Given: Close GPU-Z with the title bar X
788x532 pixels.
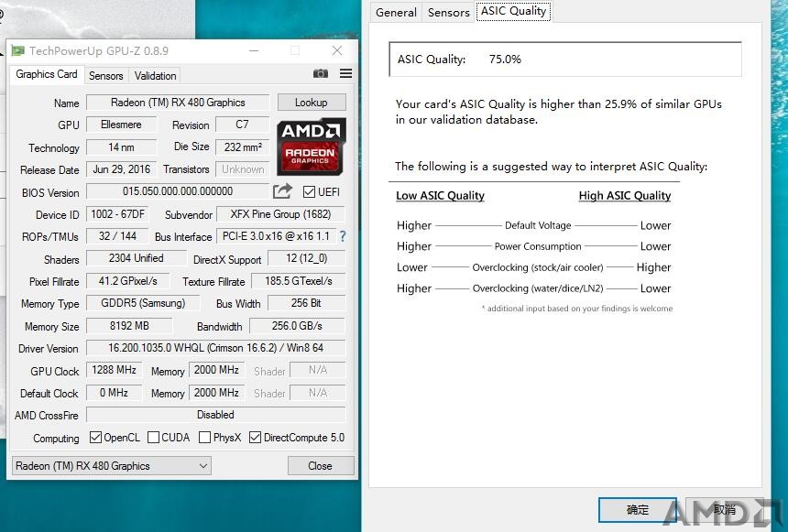Looking at the screenshot, I should click(337, 50).
